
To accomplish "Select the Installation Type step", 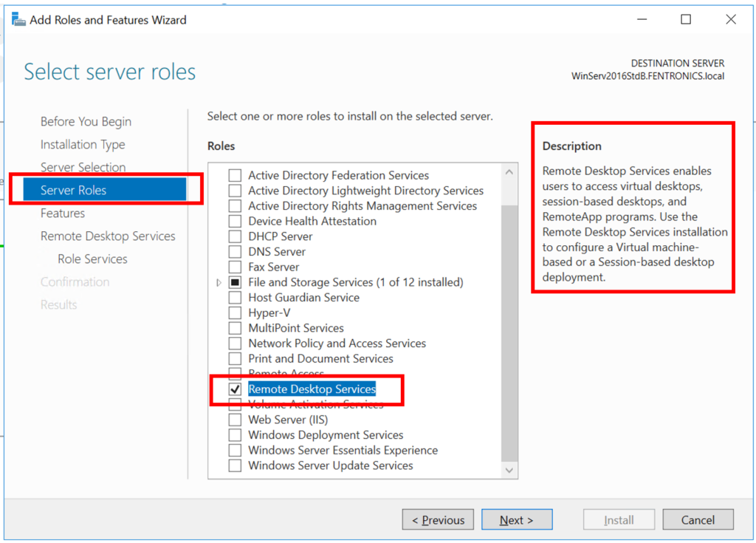I will (80, 144).
